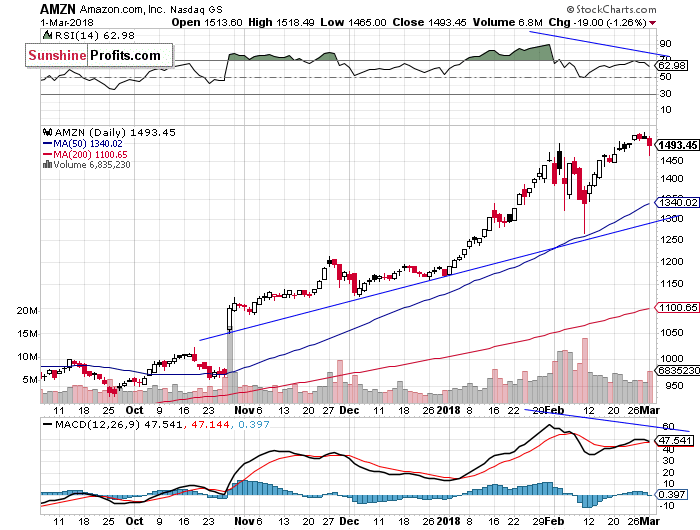Click the 1200 price axis label
This screenshot has width=700, height=530.
[x=672, y=262]
